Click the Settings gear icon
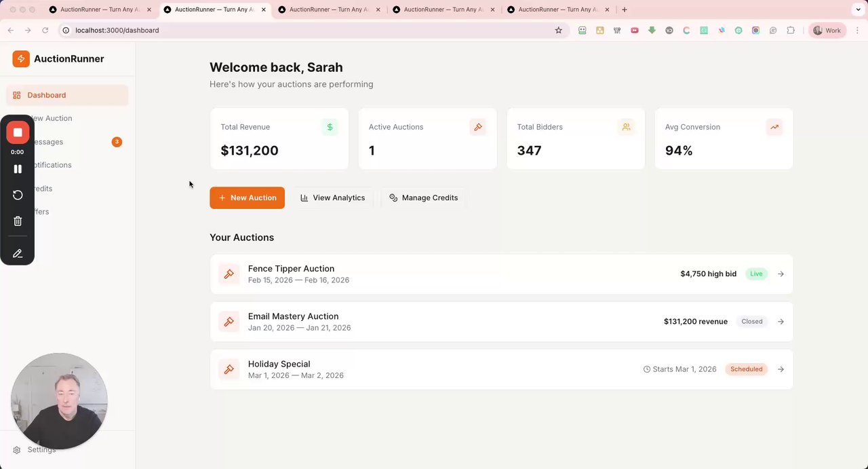This screenshot has height=469, width=868. (17, 450)
